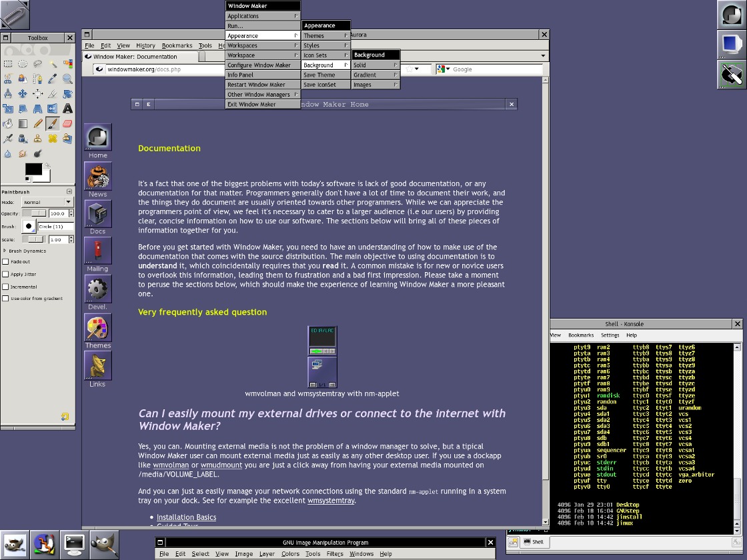Open the browser tab list dropdown arrow
Image resolution: width=747 pixels, height=560 pixels.
click(543, 56)
